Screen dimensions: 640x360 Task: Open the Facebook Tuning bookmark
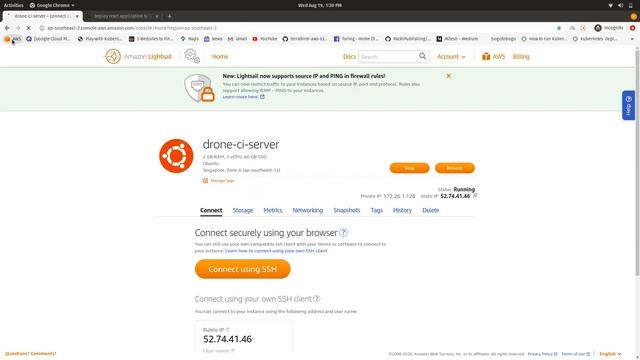coord(357,39)
